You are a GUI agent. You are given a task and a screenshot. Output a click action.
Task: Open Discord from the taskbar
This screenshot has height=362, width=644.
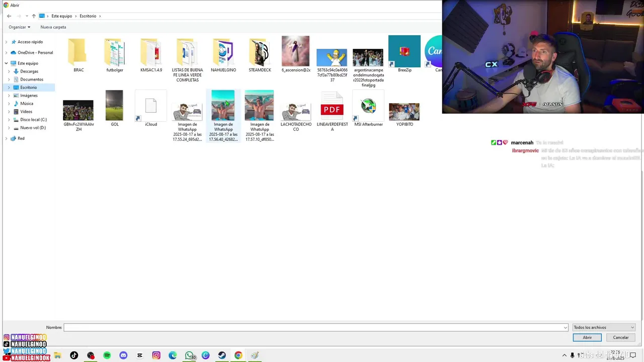(123, 355)
